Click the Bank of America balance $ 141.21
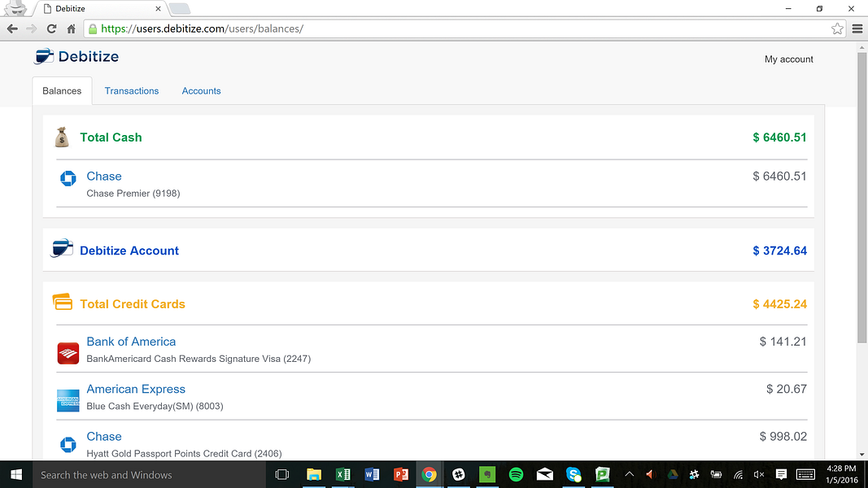Image resolution: width=868 pixels, height=488 pixels. point(783,342)
